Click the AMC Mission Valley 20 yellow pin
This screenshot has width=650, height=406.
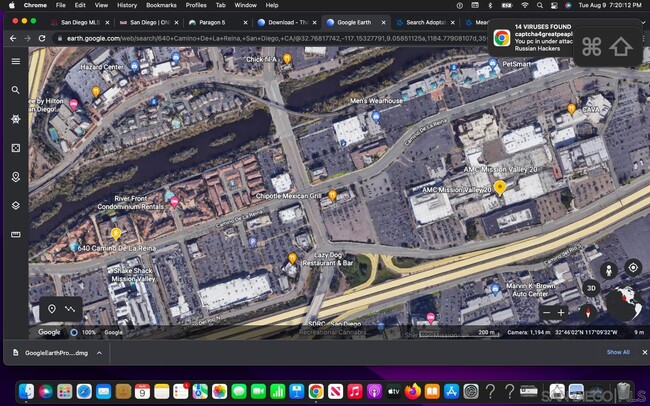(x=500, y=187)
